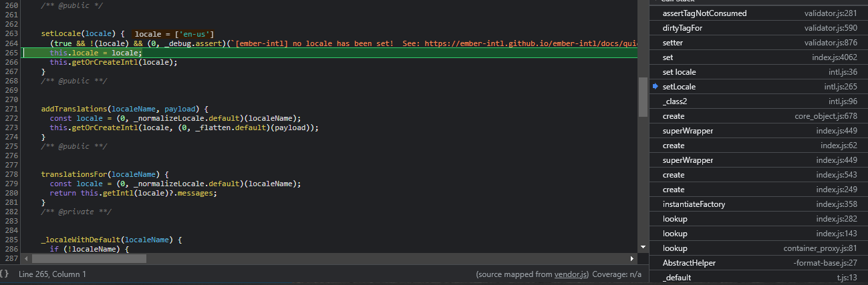Set a breakpoint on line number 263

[x=10, y=33]
